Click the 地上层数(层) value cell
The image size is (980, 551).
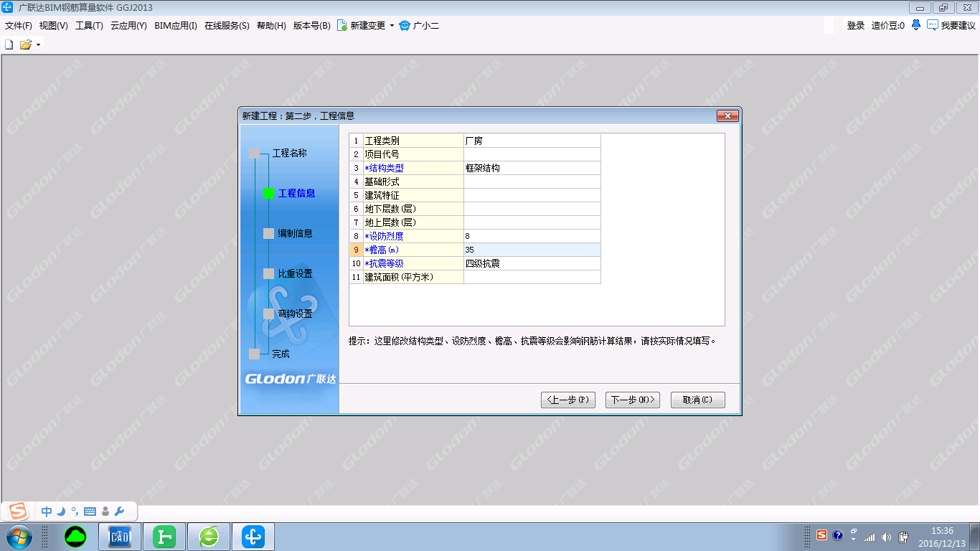tap(532, 222)
